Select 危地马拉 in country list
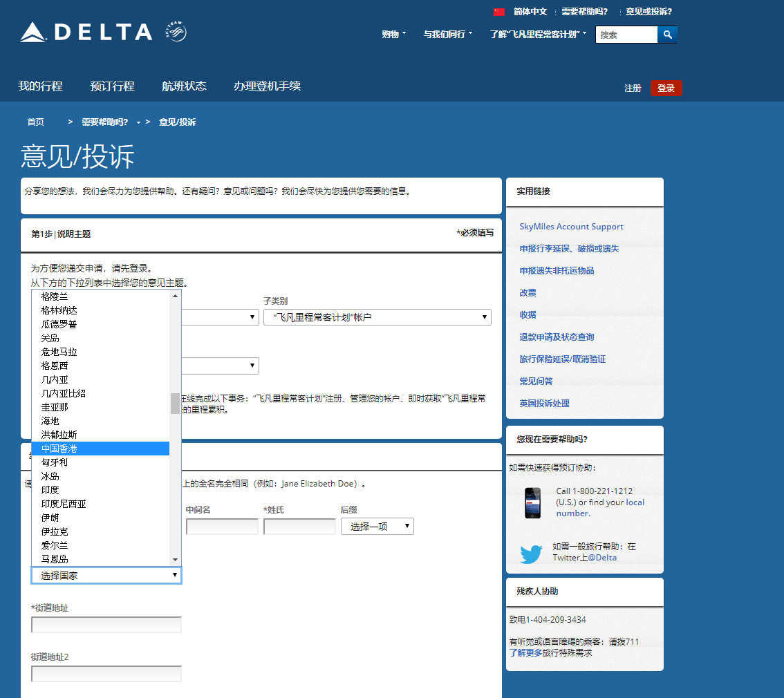Viewport: 784px width, 698px height. pyautogui.click(x=100, y=352)
